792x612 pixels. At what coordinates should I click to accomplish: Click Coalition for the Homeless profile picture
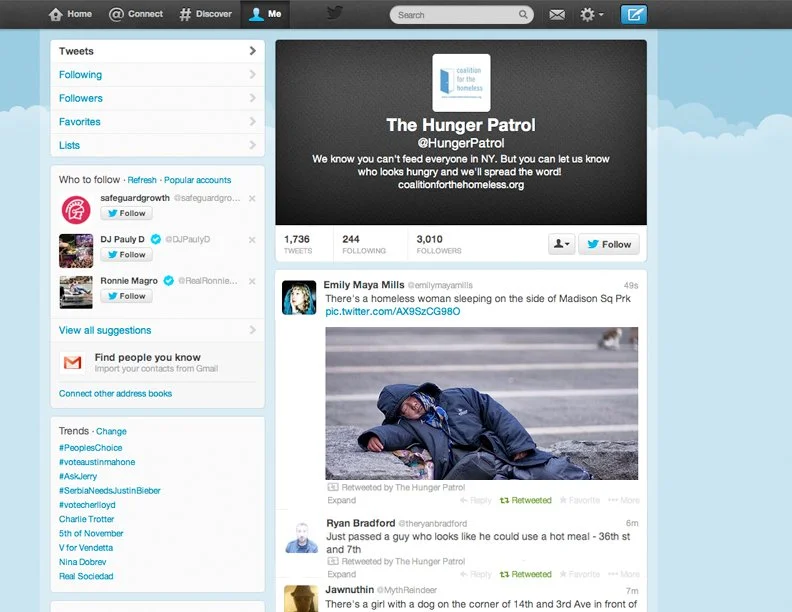(461, 83)
